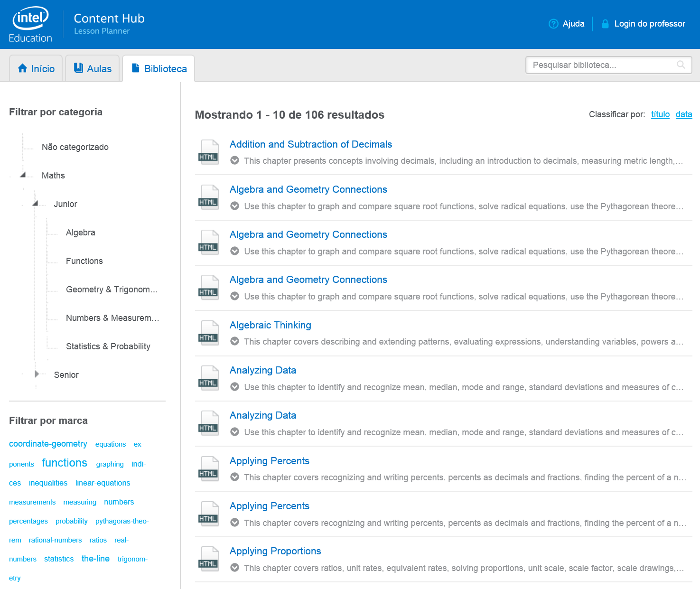Image resolution: width=700 pixels, height=589 pixels.
Task: Click the Ajuda help question icon
Action: (553, 24)
